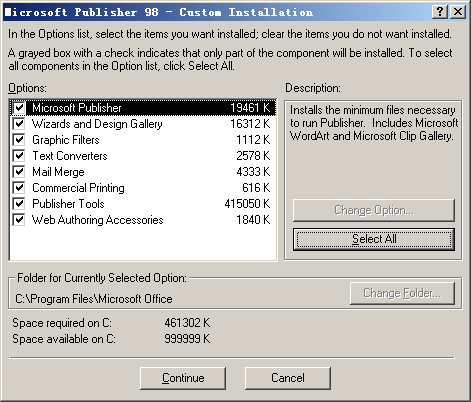This screenshot has width=471, height=402.
Task: Toggle Wizards and Design Gallery checkbox
Action: 19,124
